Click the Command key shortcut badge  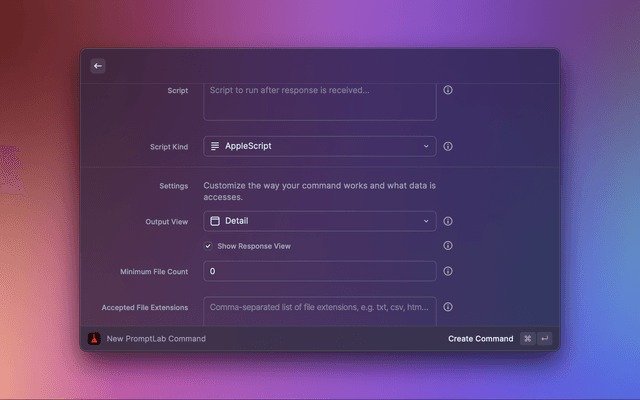(x=527, y=339)
